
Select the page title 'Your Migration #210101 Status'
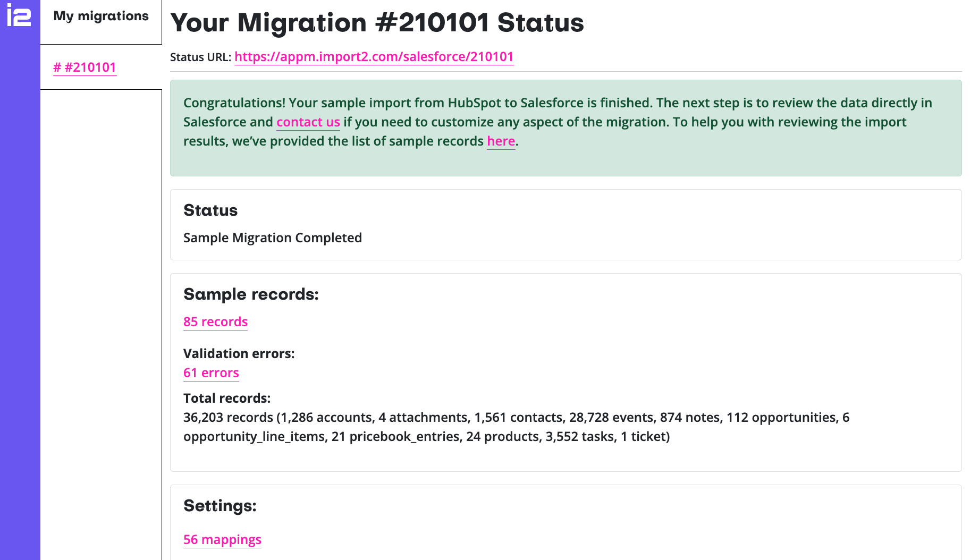(x=377, y=22)
